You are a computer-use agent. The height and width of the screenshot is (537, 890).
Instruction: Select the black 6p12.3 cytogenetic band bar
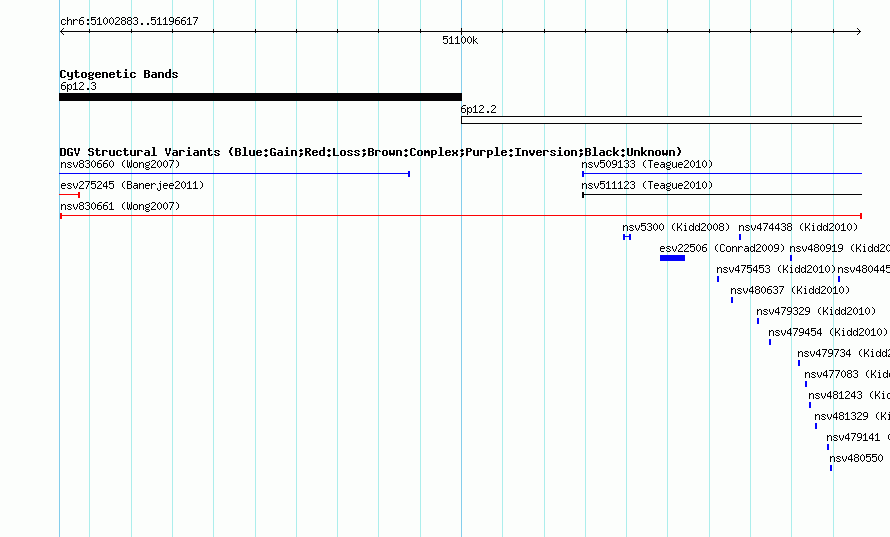point(261,97)
